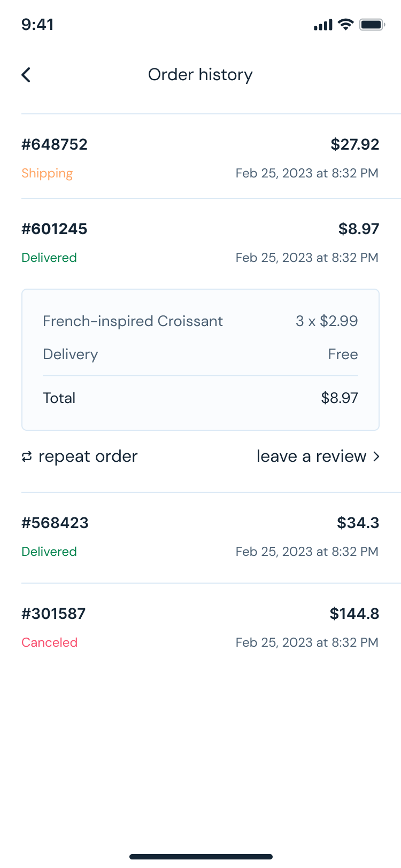This screenshot has width=401, height=868.
Task: Click the chevron beside leave a review
Action: [x=376, y=456]
